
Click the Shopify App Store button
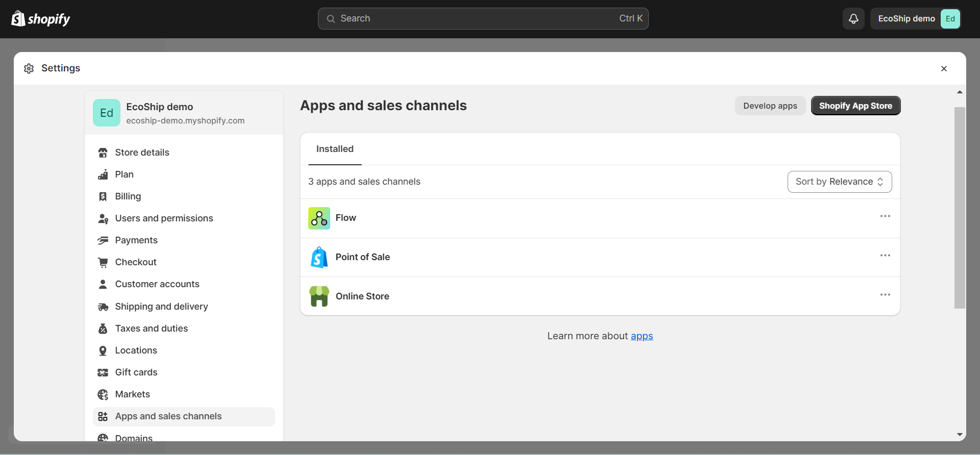pos(856,106)
